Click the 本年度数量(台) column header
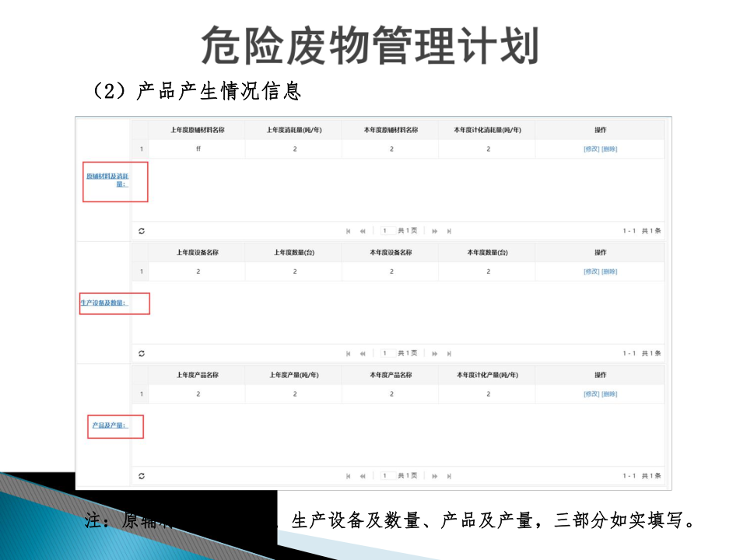Viewport: 747px width, 560px height. pos(487,252)
